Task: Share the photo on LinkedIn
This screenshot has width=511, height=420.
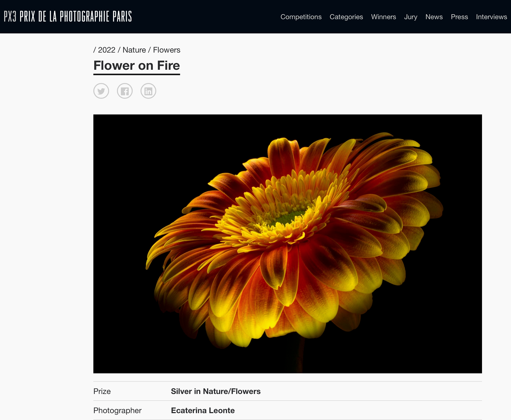Action: click(148, 91)
